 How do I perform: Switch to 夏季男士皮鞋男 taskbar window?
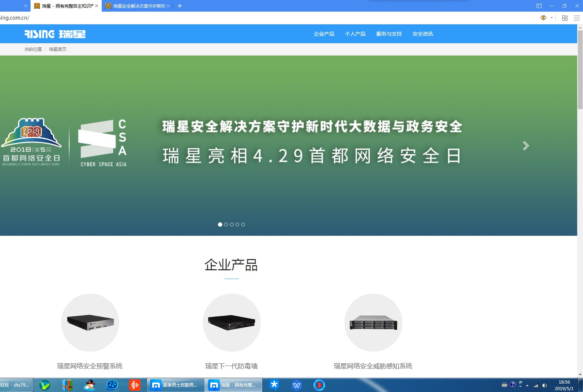(176, 385)
